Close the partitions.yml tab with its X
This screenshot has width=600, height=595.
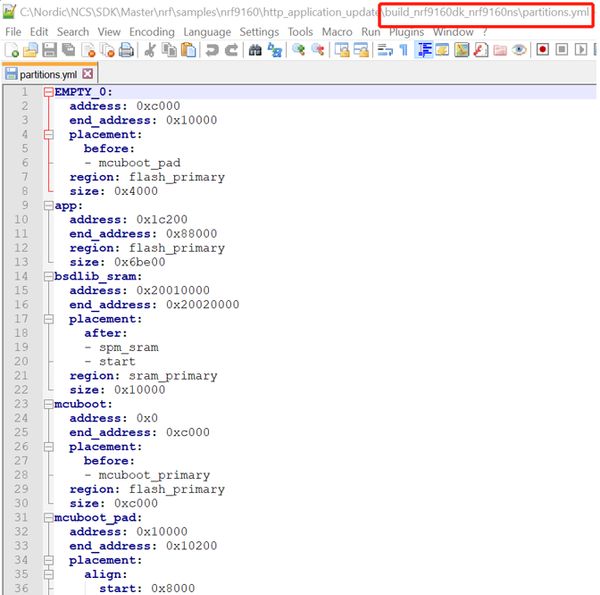(88, 73)
